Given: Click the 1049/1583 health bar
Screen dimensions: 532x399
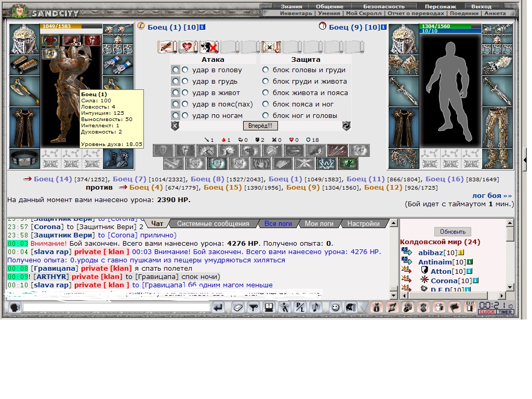Looking at the screenshot, I should 71,26.
